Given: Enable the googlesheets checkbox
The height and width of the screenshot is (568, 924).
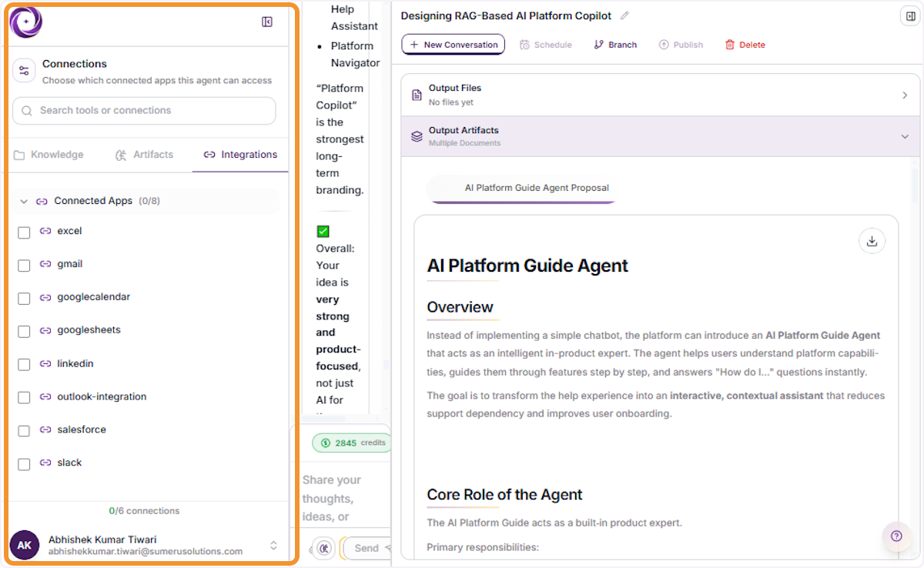Looking at the screenshot, I should coord(24,332).
